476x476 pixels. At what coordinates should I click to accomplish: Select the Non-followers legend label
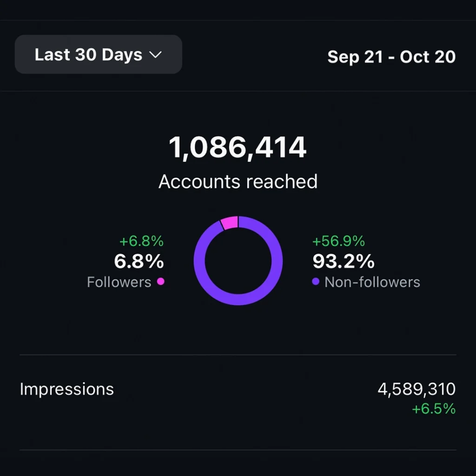(372, 282)
